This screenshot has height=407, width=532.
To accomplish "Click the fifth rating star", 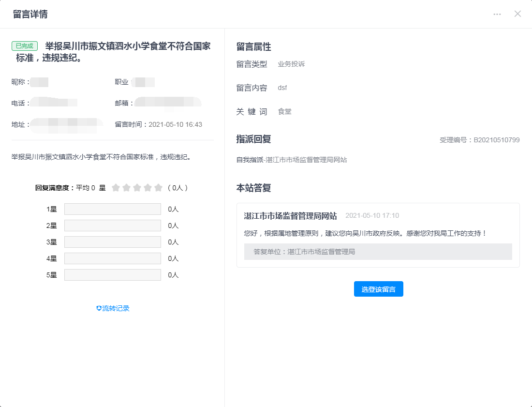I will click(x=158, y=188).
